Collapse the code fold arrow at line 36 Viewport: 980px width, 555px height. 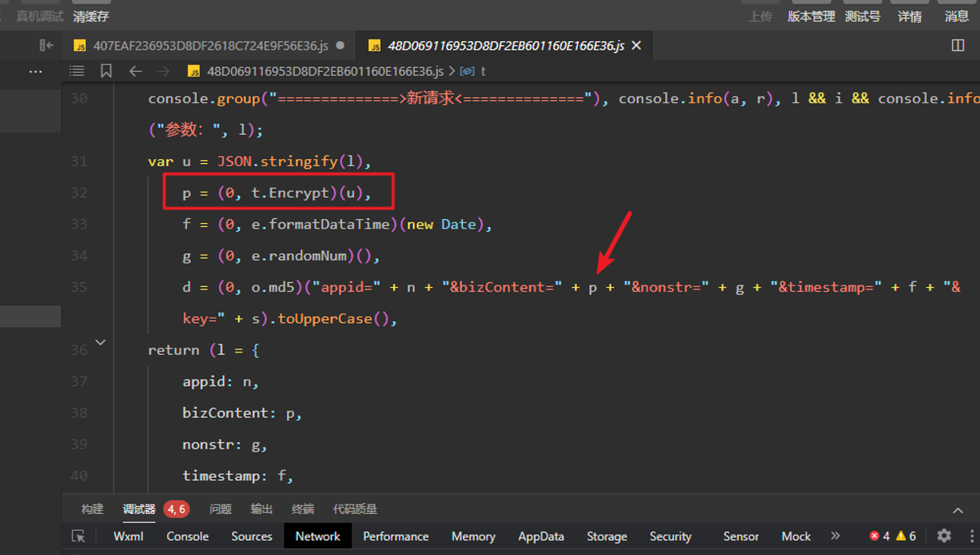click(x=100, y=342)
